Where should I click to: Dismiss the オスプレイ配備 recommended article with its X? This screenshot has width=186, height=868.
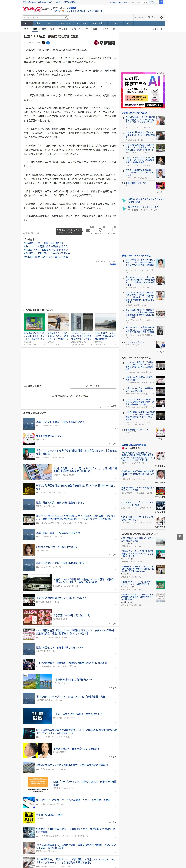click(116, 428)
